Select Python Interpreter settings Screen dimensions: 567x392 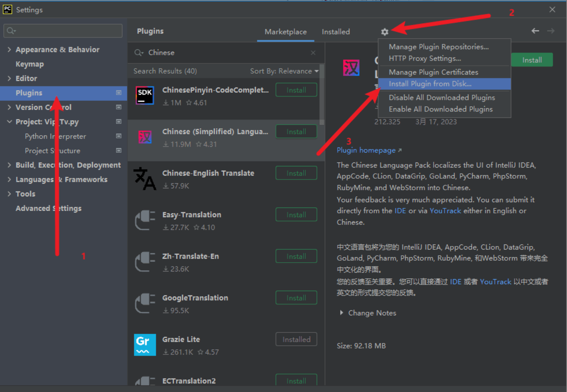[x=55, y=136]
